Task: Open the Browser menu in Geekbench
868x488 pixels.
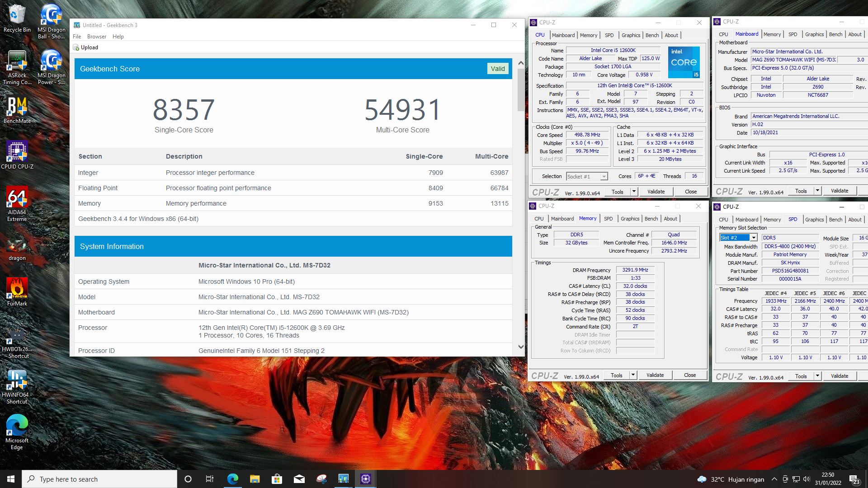Action: (x=97, y=37)
